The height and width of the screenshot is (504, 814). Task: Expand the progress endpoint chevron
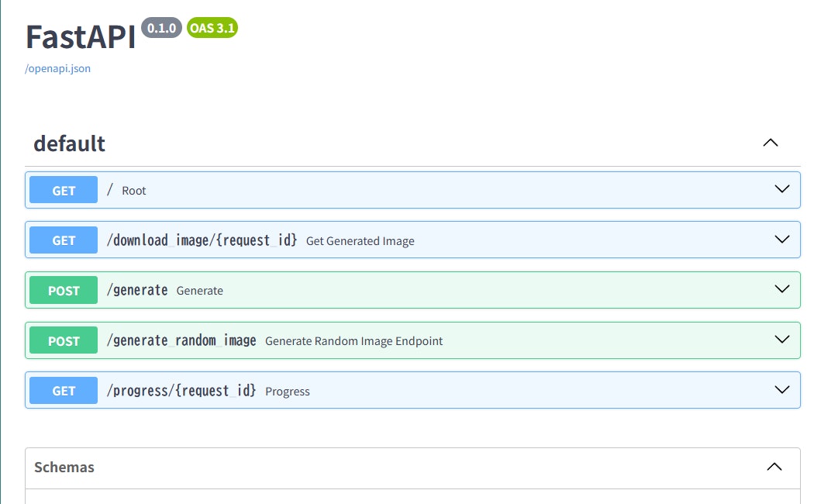point(781,390)
